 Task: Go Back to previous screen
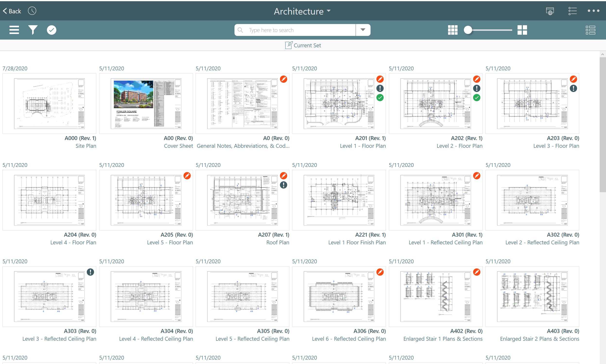(12, 11)
